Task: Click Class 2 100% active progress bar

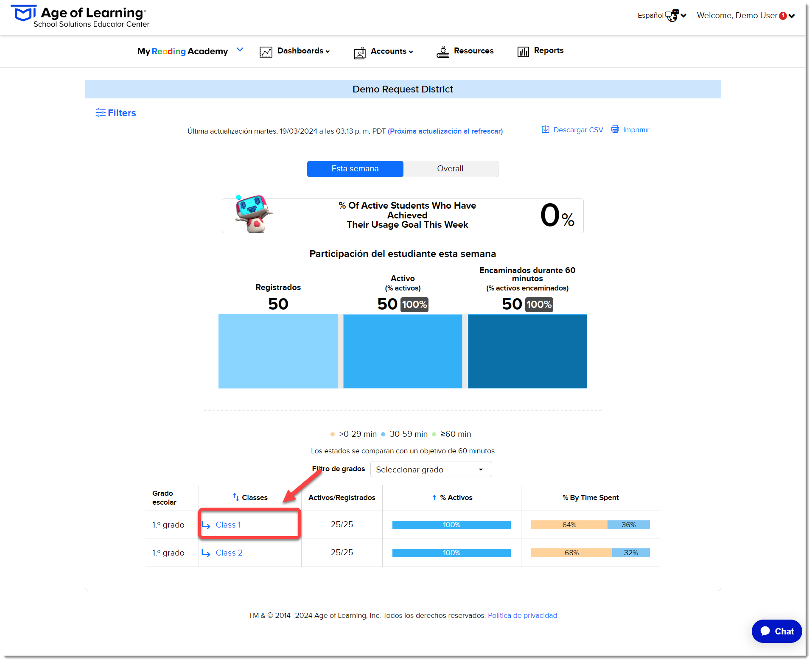Action: 451,553
